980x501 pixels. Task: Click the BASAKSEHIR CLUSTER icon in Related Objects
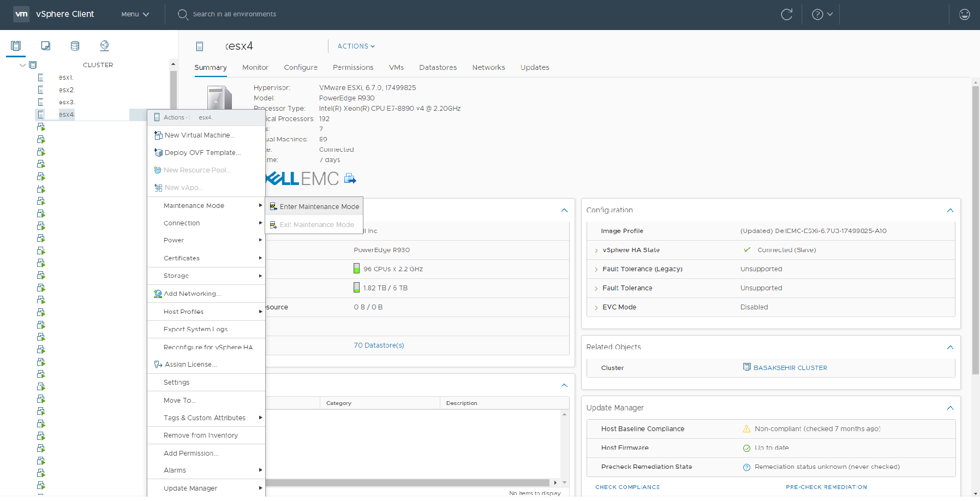[746, 367]
